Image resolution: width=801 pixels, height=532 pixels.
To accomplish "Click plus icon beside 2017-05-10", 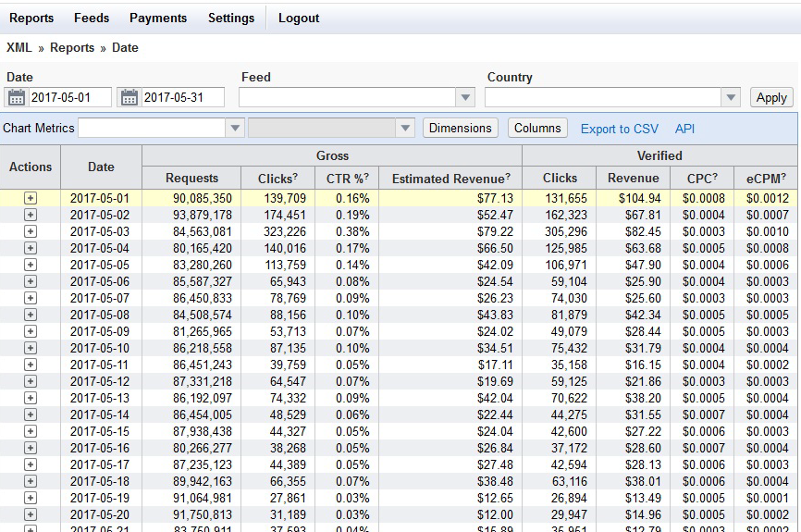I will pos(31,348).
